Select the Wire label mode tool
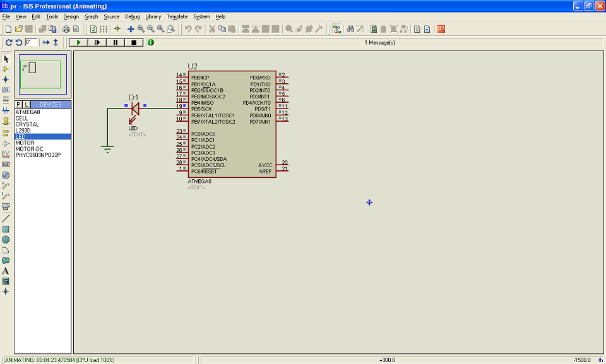 click(x=6, y=90)
